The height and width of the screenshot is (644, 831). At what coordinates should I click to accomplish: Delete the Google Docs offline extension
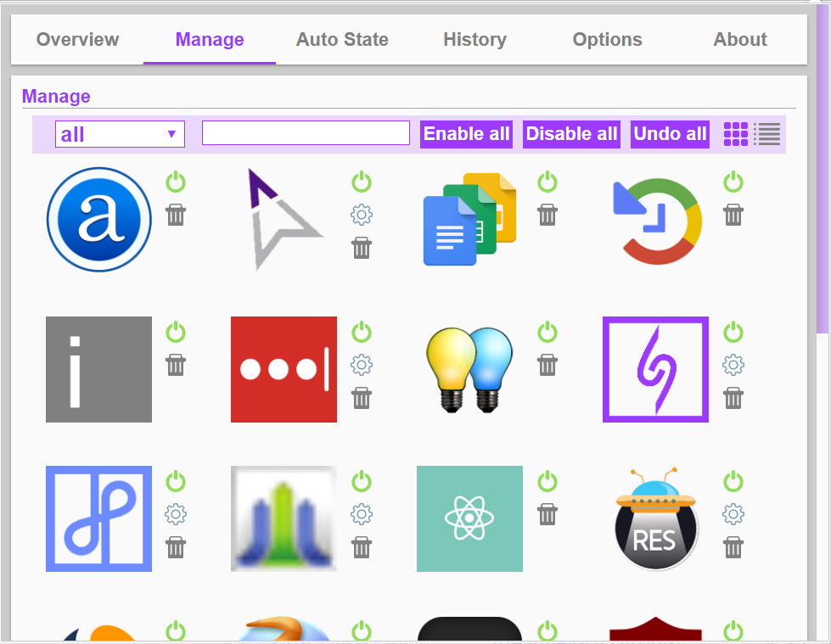tap(547, 215)
